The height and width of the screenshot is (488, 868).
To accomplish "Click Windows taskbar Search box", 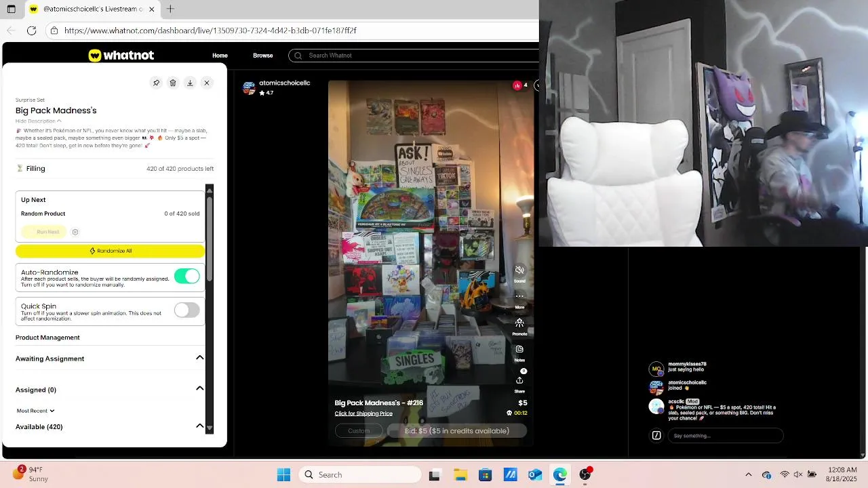I will click(360, 475).
